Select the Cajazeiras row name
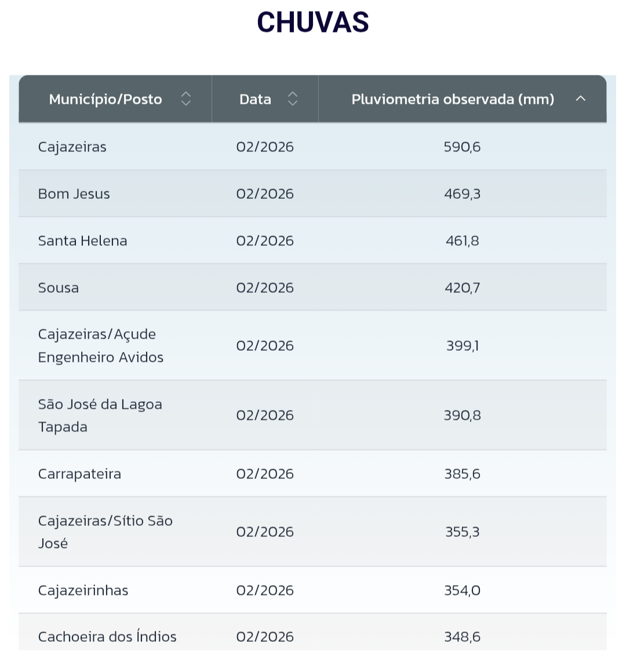 click(72, 147)
